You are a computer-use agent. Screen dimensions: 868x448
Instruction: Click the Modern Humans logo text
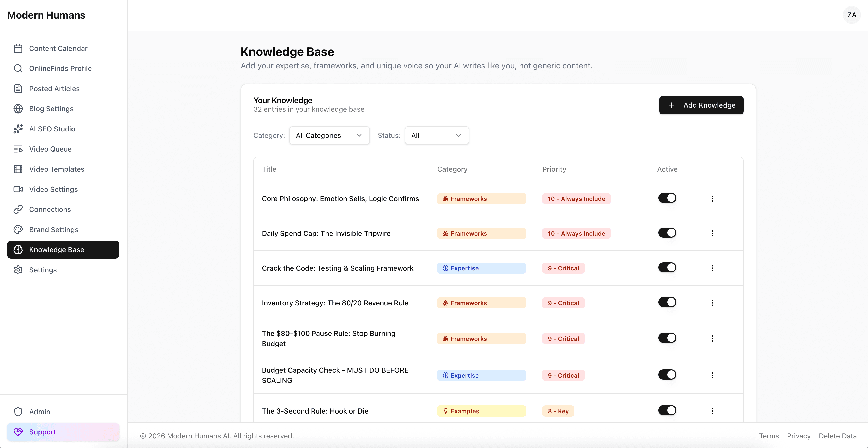coord(46,15)
